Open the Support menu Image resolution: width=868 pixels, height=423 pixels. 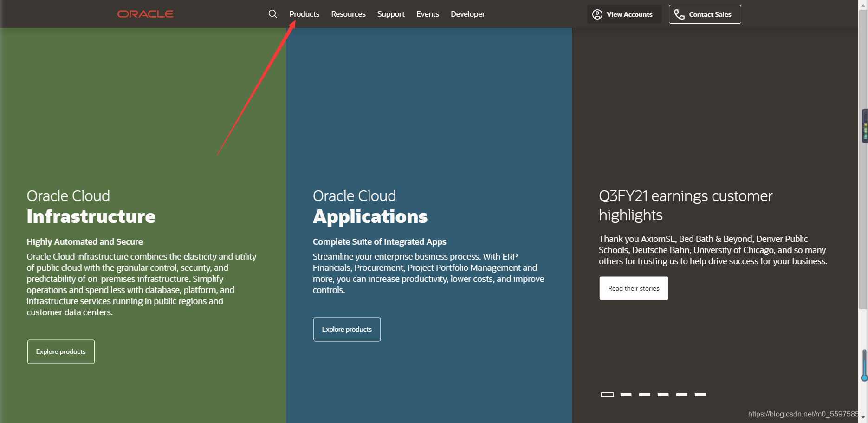(x=391, y=14)
